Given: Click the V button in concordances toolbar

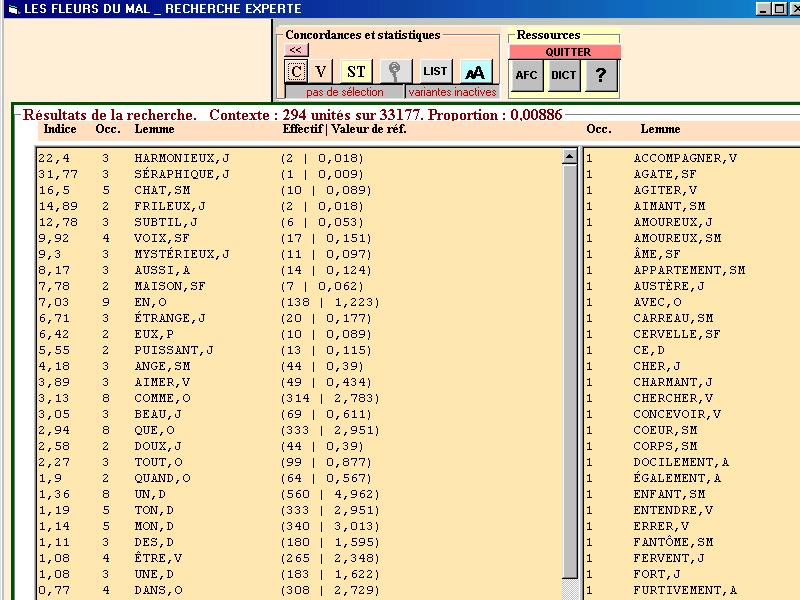Looking at the screenshot, I should pyautogui.click(x=320, y=71).
